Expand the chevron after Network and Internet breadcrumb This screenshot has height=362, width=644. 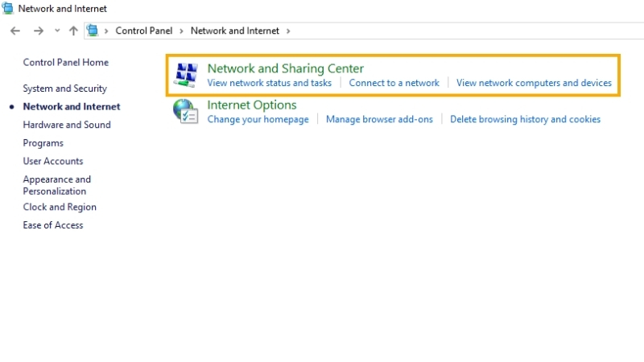tap(288, 31)
